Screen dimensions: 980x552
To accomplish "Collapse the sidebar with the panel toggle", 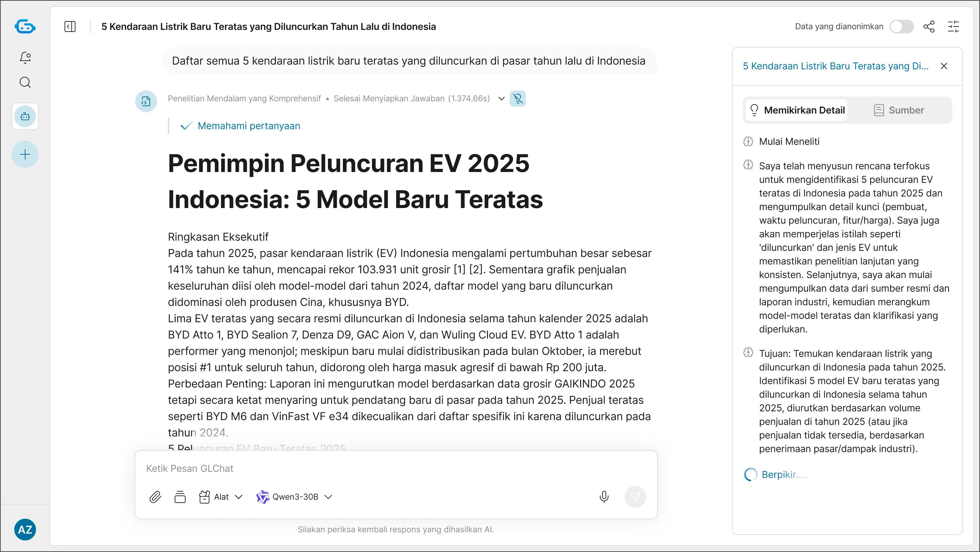I will pyautogui.click(x=70, y=26).
